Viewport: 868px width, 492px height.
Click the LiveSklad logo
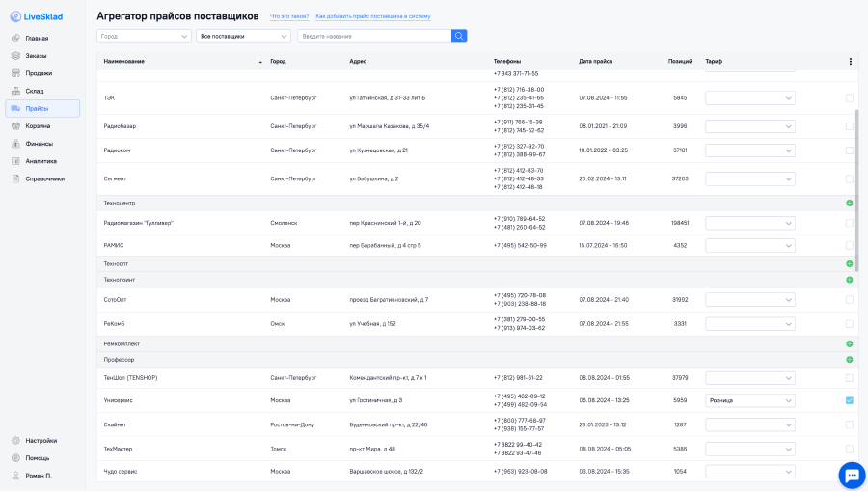pos(36,16)
